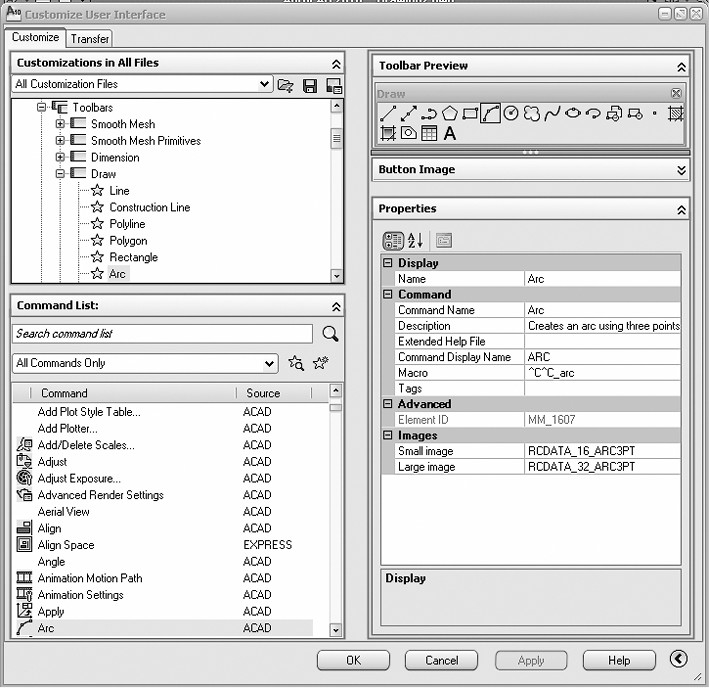Click the Table icon in Draw preview

click(429, 133)
